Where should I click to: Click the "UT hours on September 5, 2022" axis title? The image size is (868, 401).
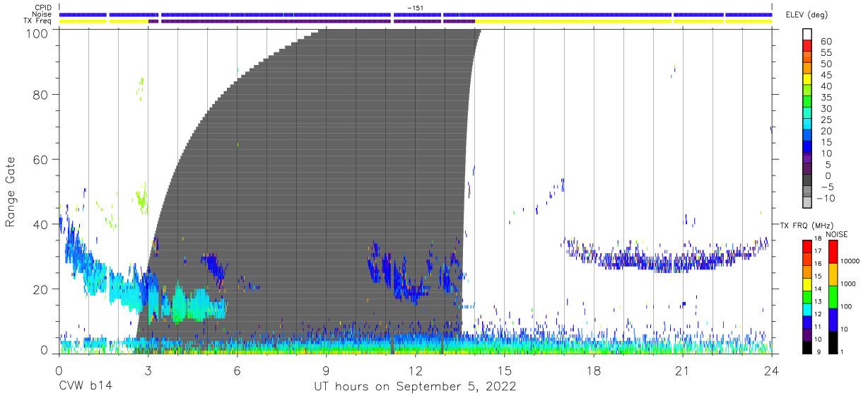tap(415, 387)
